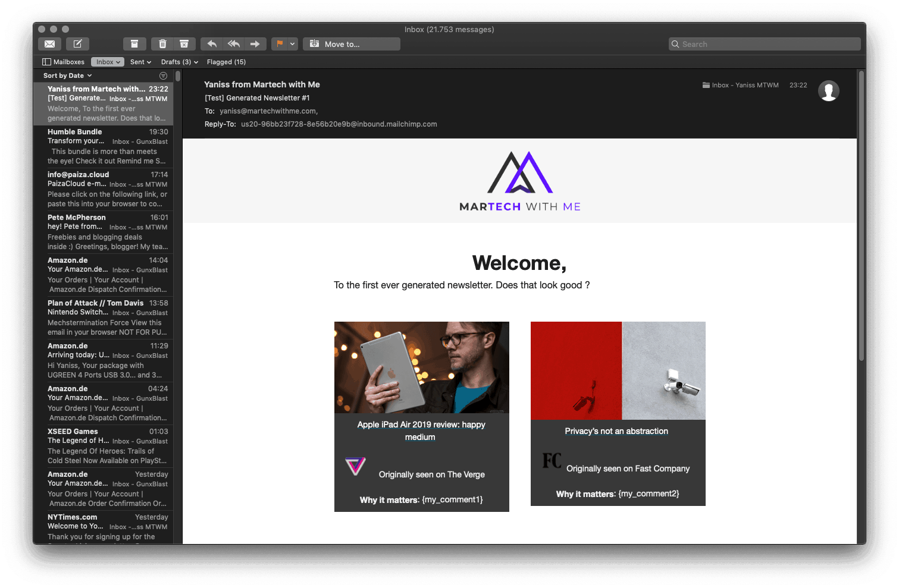Open the Sort by Date menu
Image resolution: width=899 pixels, height=588 pixels.
click(68, 76)
